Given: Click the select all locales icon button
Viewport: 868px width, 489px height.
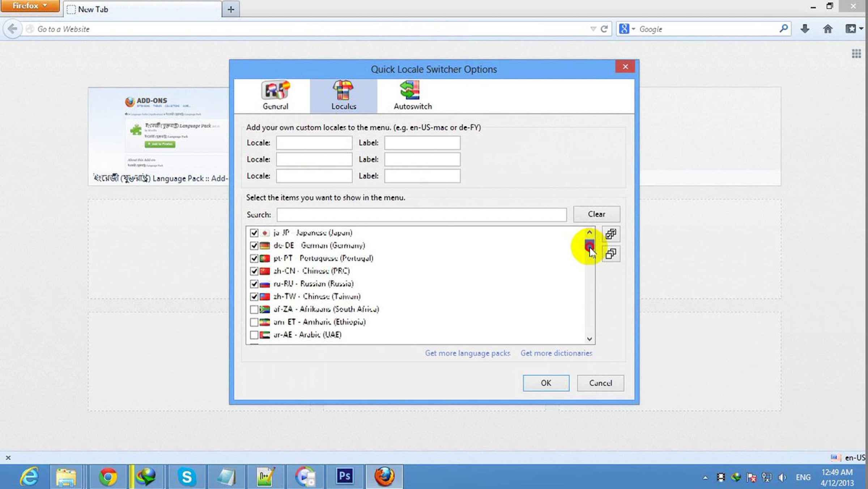Looking at the screenshot, I should click(x=611, y=234).
